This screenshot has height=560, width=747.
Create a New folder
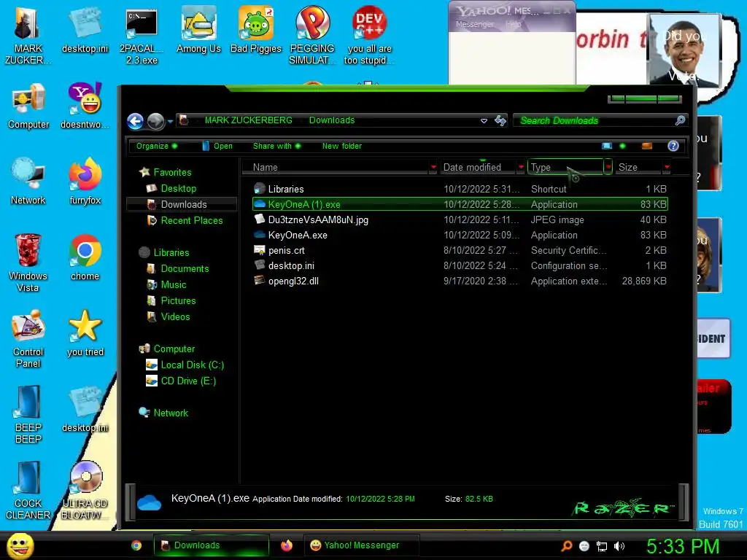[x=342, y=146]
